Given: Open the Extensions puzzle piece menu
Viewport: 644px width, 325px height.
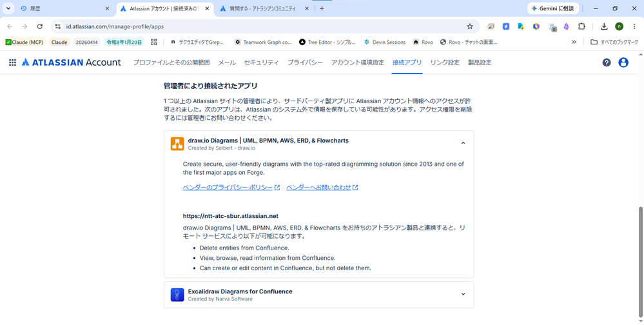Looking at the screenshot, I should pos(581,26).
